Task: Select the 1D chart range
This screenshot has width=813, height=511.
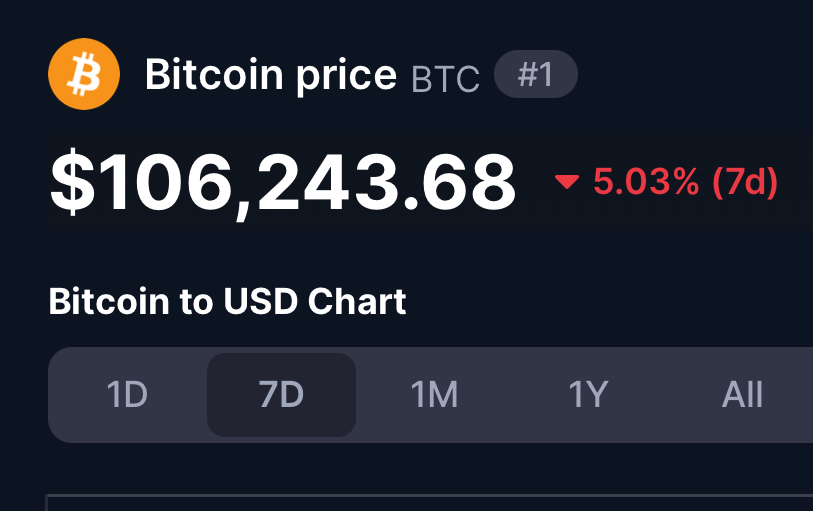Action: [x=128, y=395]
